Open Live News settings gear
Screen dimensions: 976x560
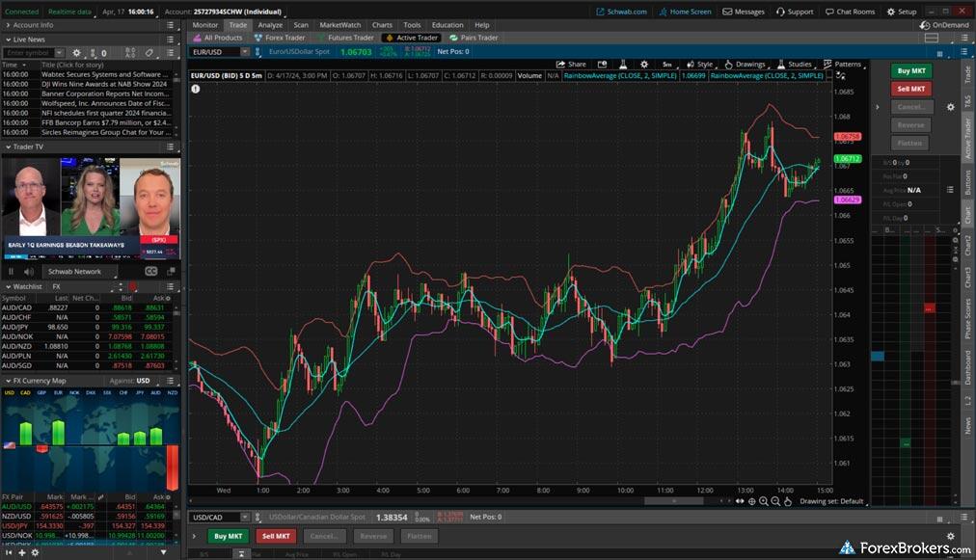76,53
